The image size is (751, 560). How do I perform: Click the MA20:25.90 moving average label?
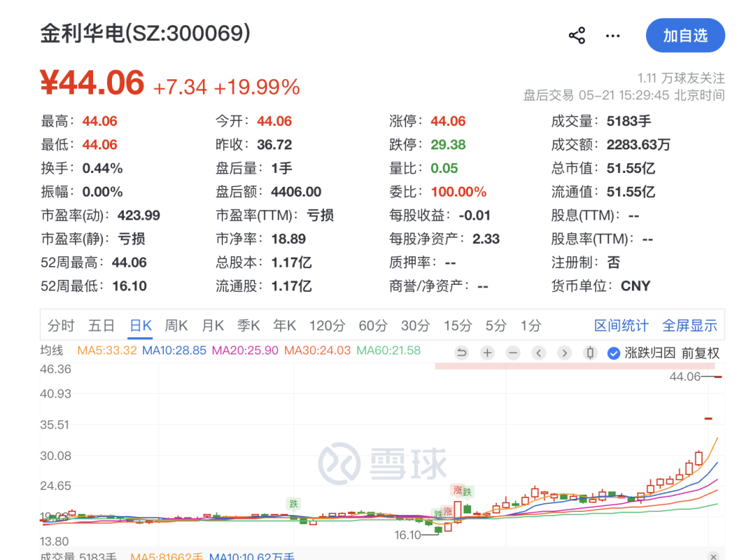coord(245,350)
